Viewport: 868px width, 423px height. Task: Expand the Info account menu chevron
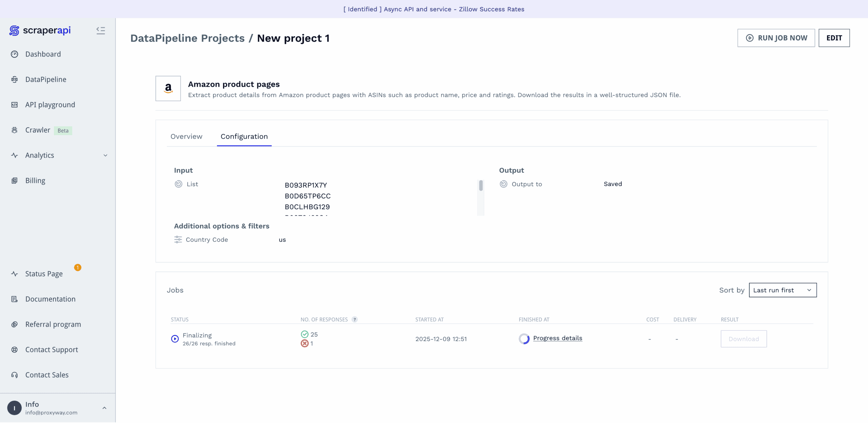tap(104, 408)
